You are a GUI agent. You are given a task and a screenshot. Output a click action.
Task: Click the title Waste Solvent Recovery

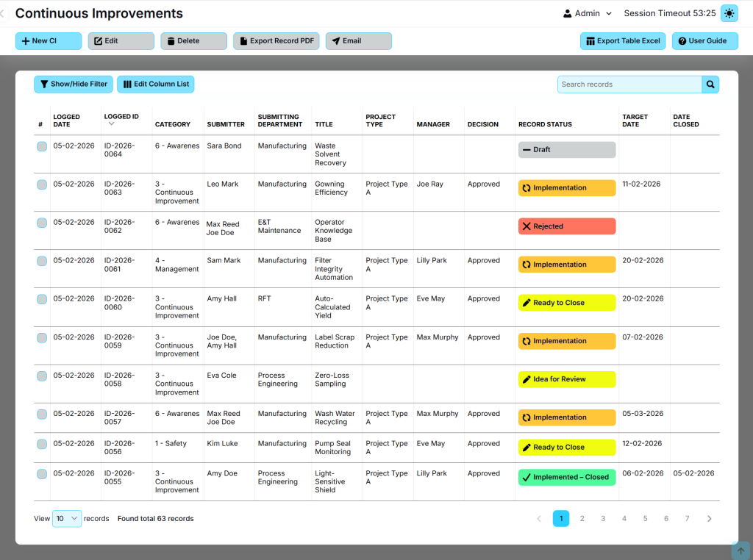click(330, 154)
